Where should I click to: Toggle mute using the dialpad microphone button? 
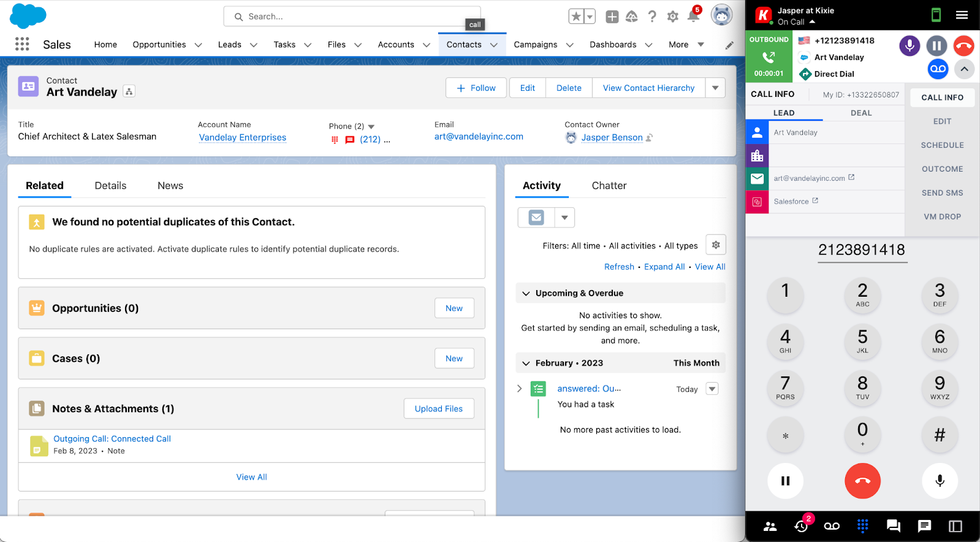tap(940, 481)
